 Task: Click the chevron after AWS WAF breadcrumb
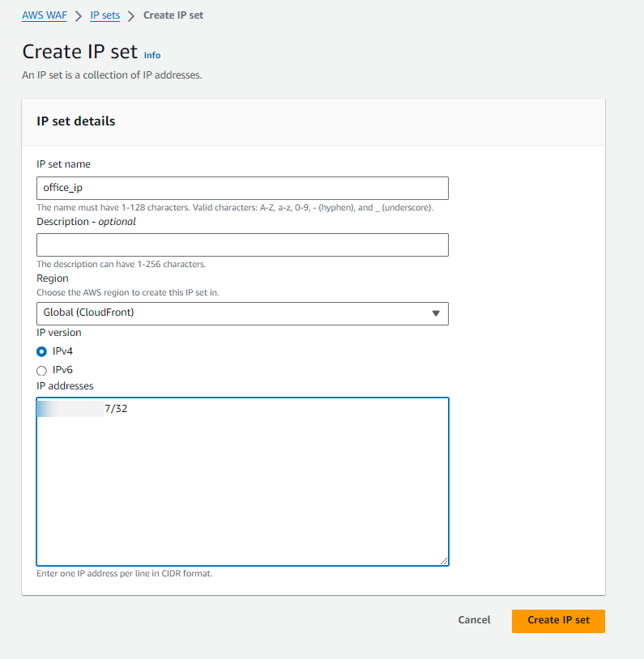79,15
